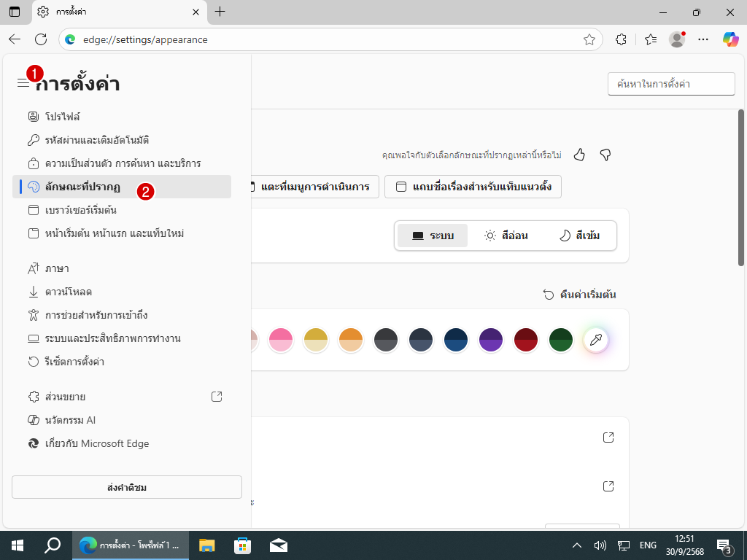Open the Edge more options ellipsis menu
The image size is (747, 560).
pyautogui.click(x=703, y=39)
